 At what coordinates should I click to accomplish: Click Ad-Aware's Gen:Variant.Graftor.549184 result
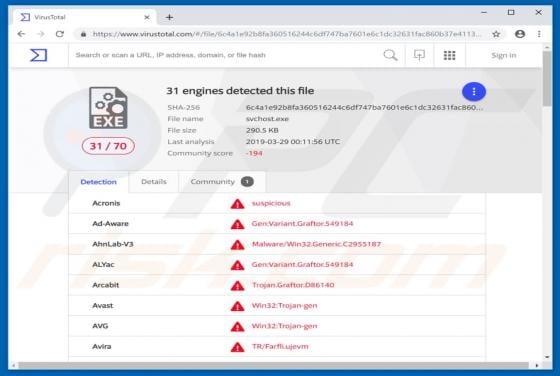point(302,224)
